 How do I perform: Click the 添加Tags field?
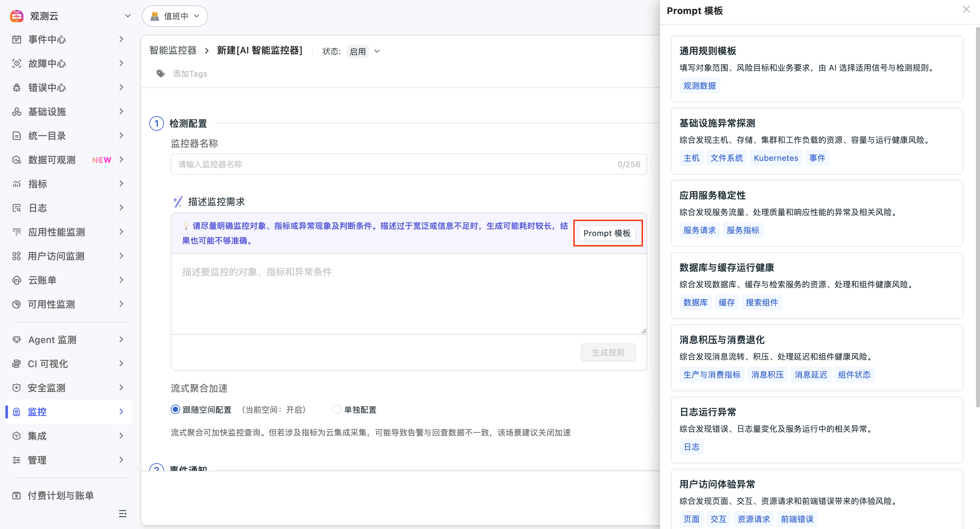[x=190, y=74]
